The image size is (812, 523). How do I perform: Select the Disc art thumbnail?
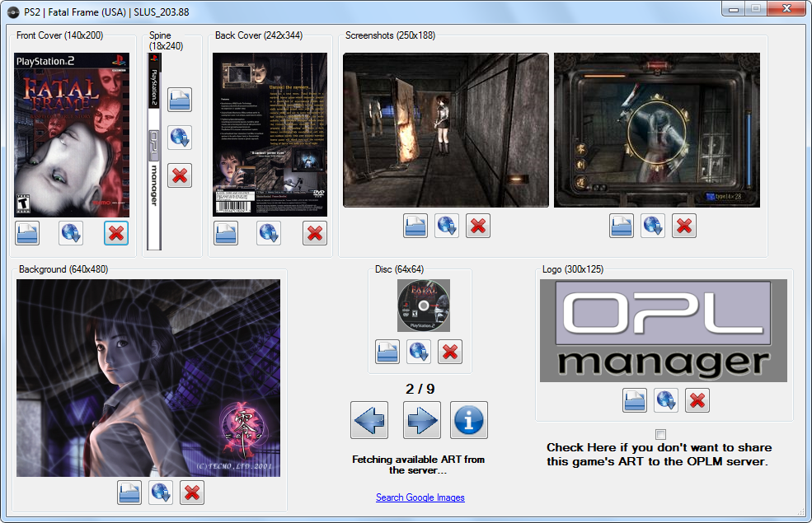tap(424, 306)
